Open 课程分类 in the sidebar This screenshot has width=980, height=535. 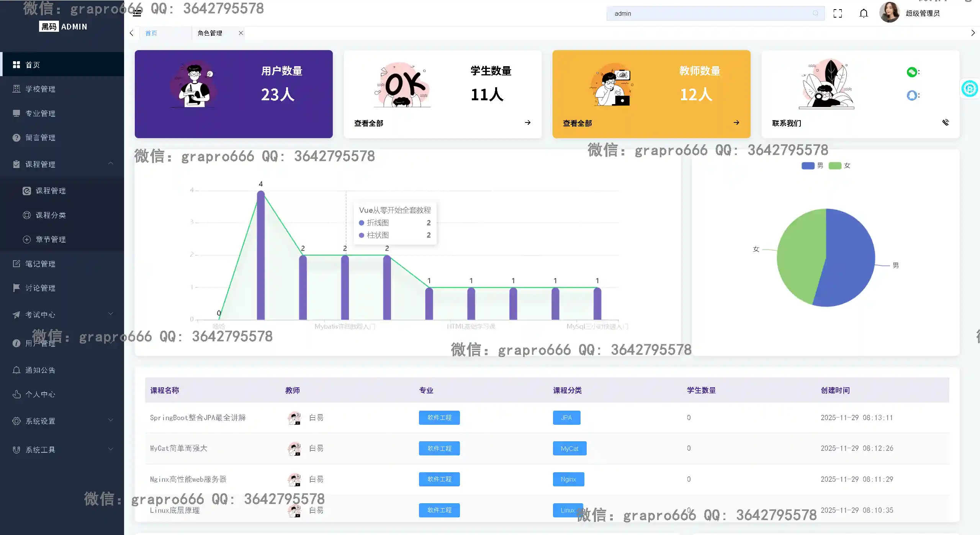[x=51, y=215]
